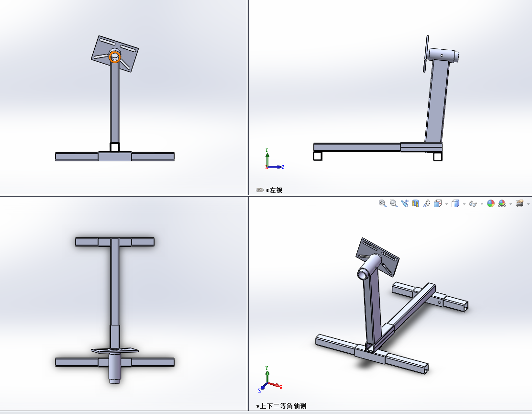Expand the Apply Scene dropdown arrow

(510, 204)
